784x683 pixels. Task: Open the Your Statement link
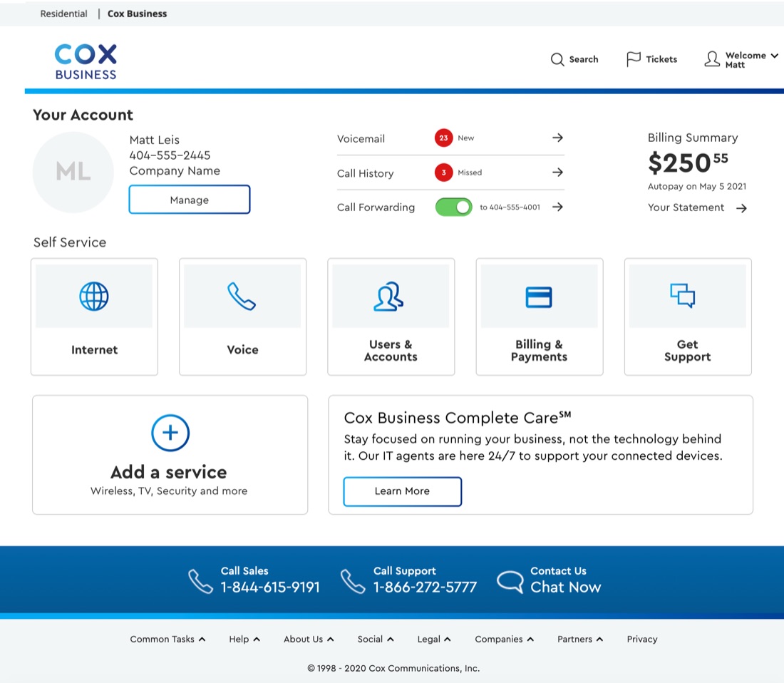pos(686,207)
